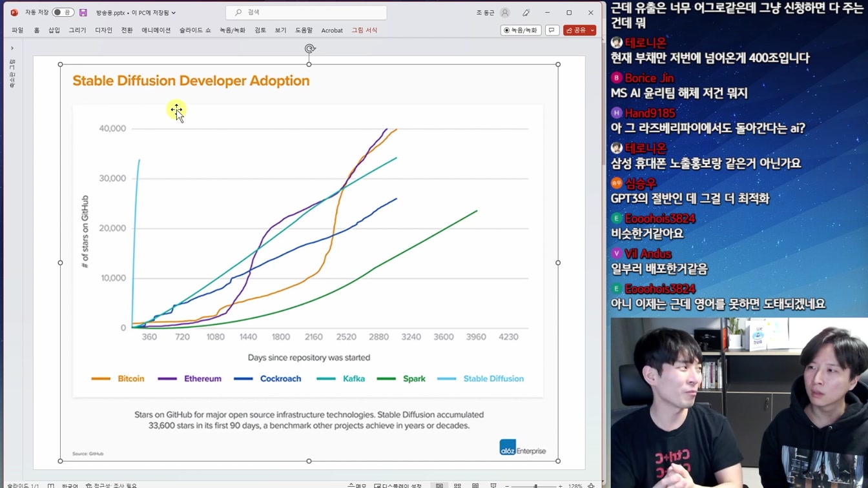Click the Cockroach legend label
Image resolution: width=868 pixels, height=488 pixels.
click(281, 379)
